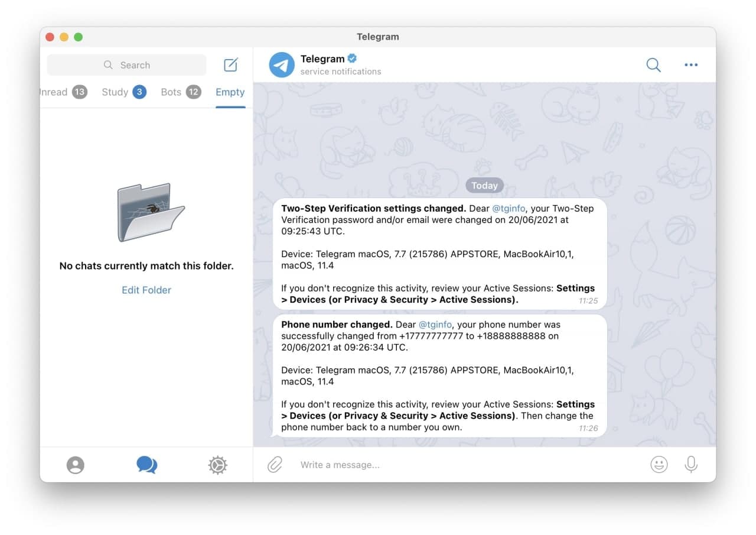Open Settings gear icon in sidebar

point(217,465)
